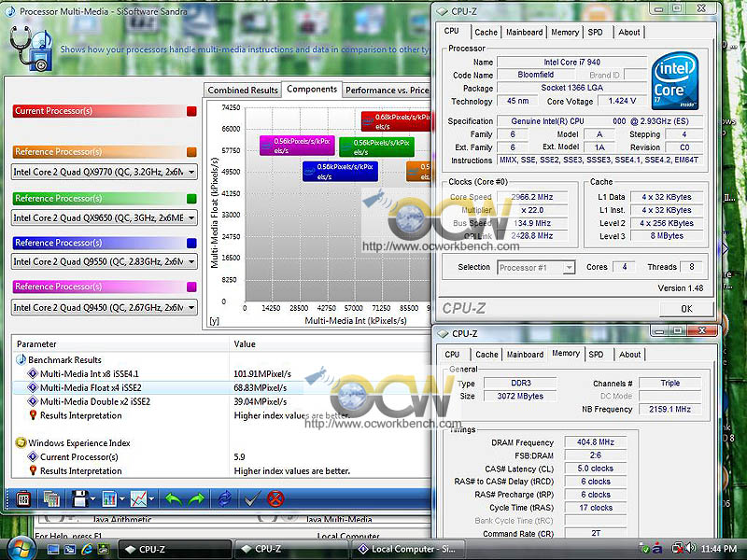Click the Switch Between Windows quick launch icon

[x=70, y=550]
